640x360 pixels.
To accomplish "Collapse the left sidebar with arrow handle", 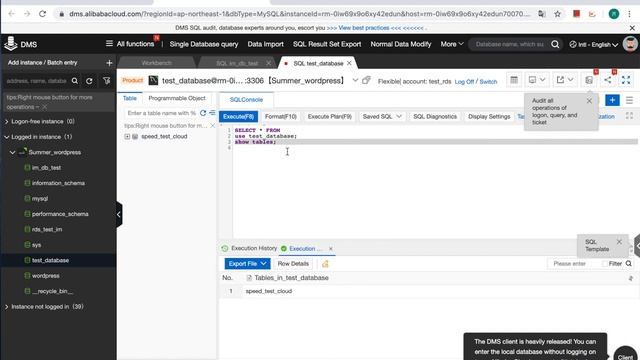I will (x=119, y=214).
